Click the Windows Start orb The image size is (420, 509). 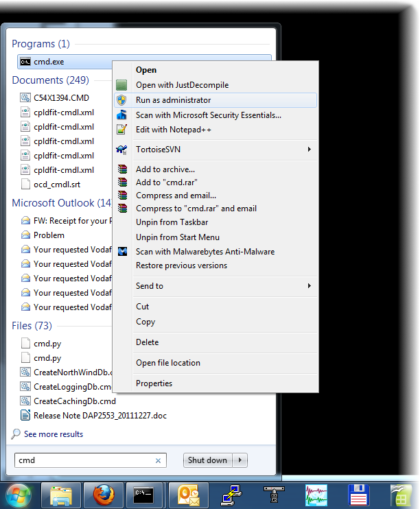[19, 496]
